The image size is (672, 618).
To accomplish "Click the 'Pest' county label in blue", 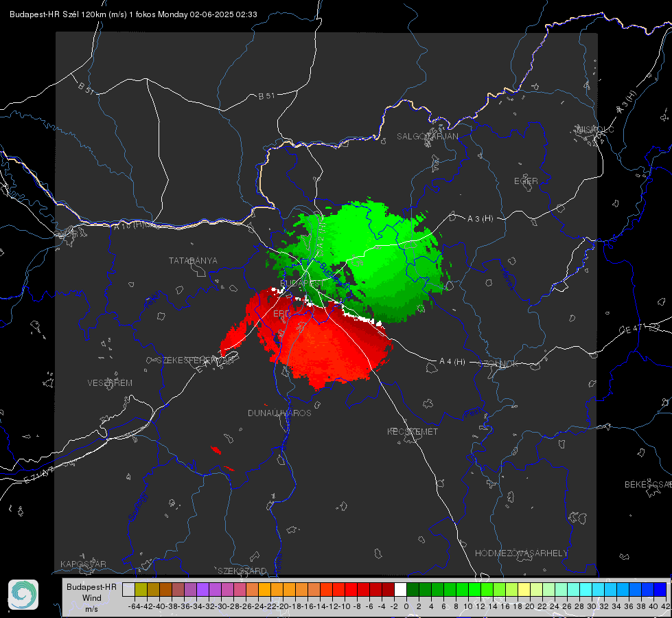I will coord(473,413).
